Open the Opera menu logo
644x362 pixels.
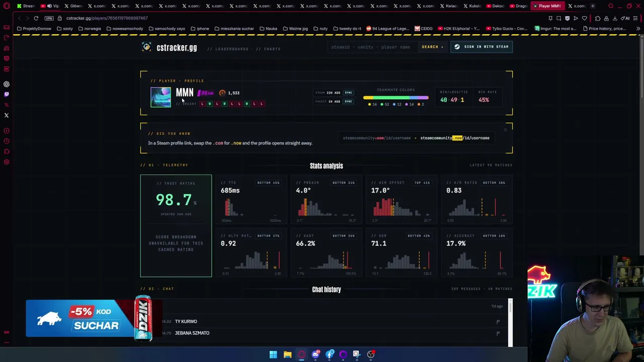coord(7,6)
